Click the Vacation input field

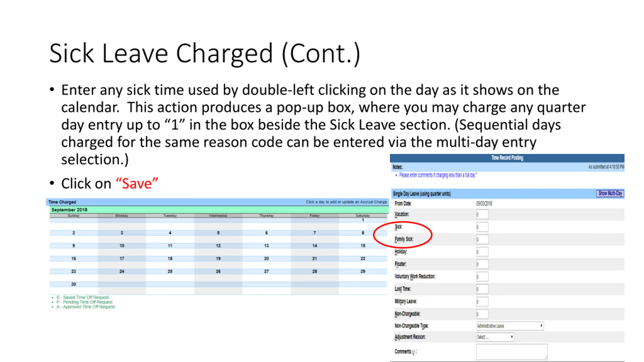tap(482, 214)
